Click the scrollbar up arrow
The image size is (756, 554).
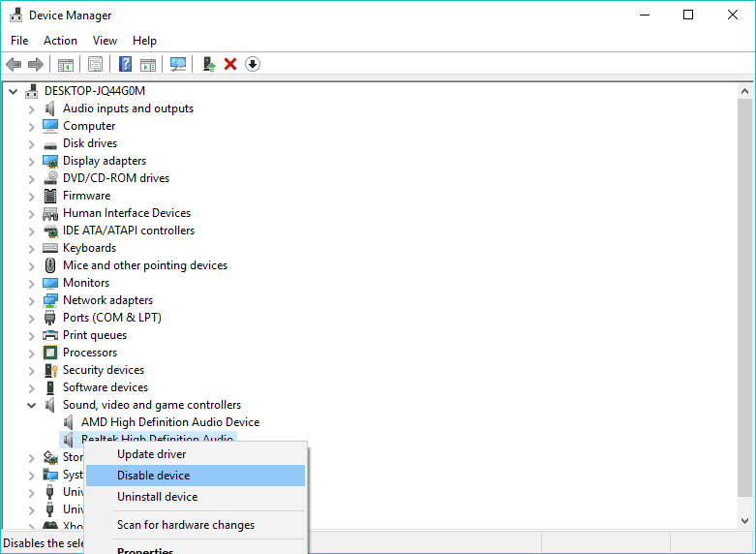tap(745, 91)
